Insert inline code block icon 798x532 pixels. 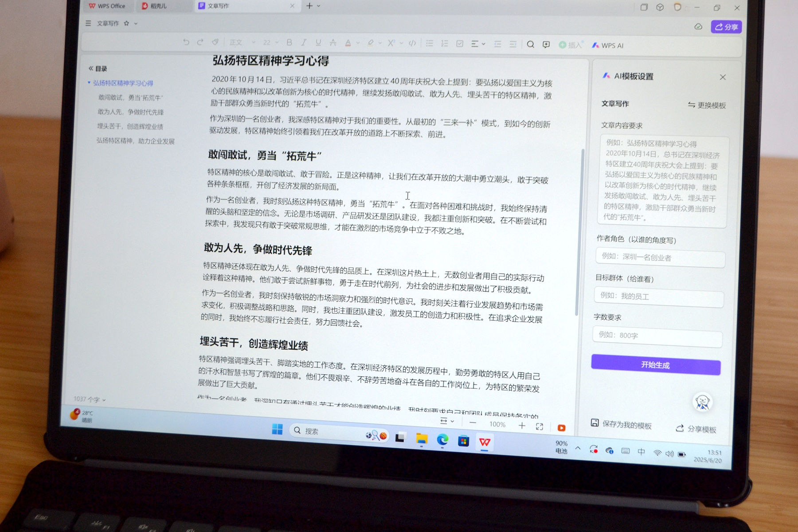pos(412,43)
